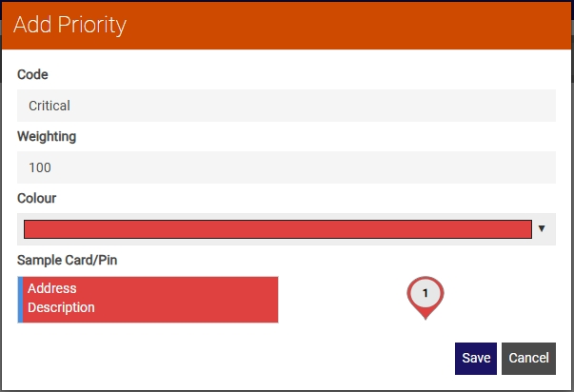Select the number 1 inside the pin
This screenshot has width=574, height=392.
425,293
